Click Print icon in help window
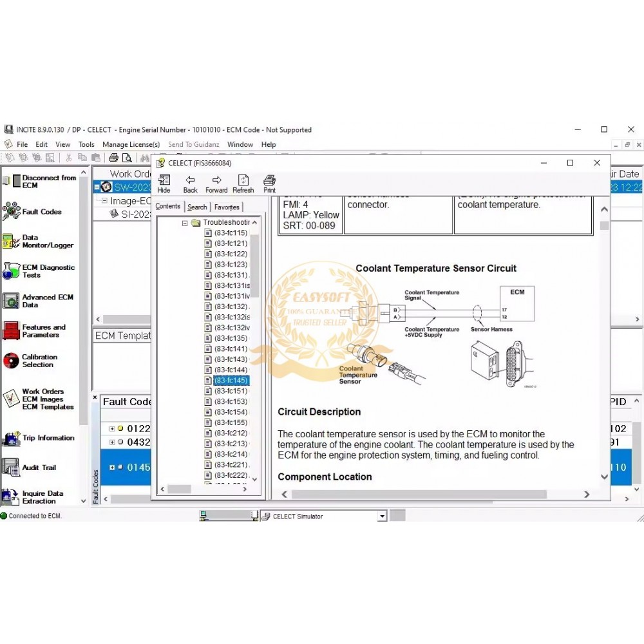 click(269, 184)
